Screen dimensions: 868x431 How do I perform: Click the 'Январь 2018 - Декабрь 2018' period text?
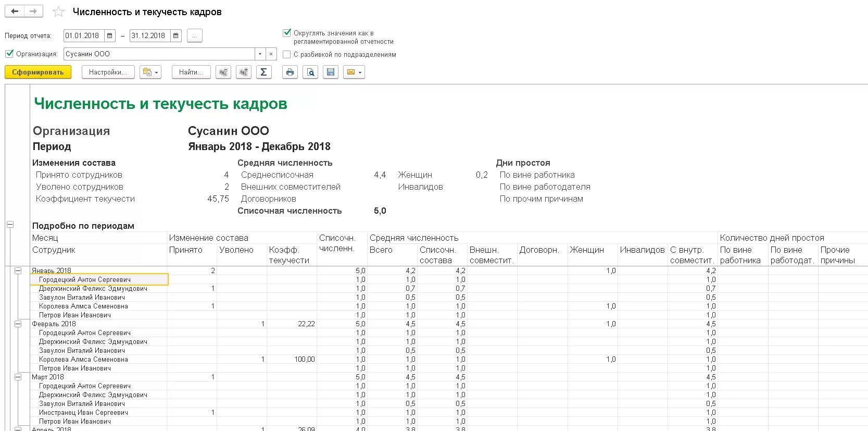(259, 146)
